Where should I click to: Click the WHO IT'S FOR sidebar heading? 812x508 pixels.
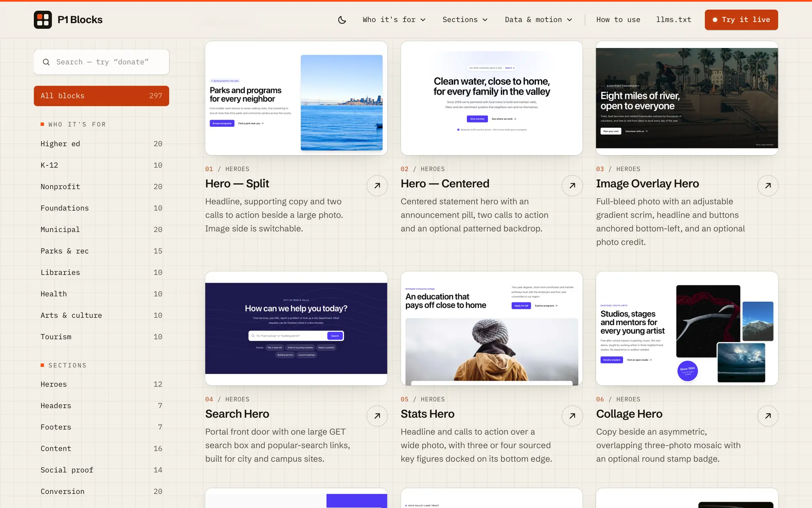(x=73, y=124)
